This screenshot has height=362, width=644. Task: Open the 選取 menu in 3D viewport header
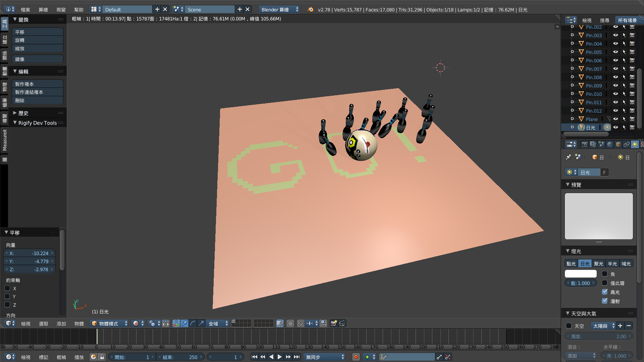coord(43,324)
